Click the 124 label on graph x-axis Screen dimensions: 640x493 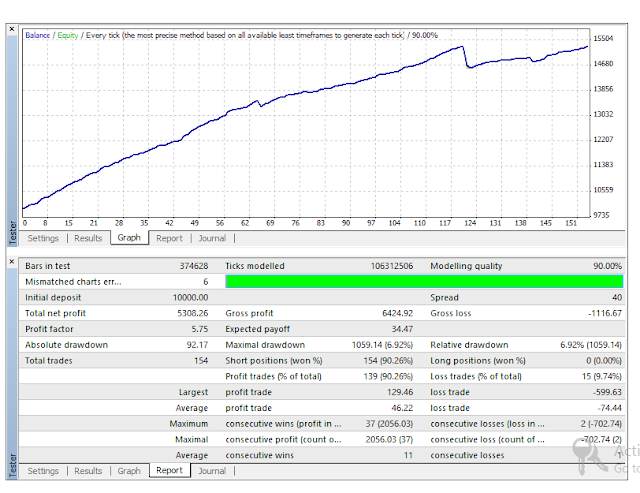470,223
